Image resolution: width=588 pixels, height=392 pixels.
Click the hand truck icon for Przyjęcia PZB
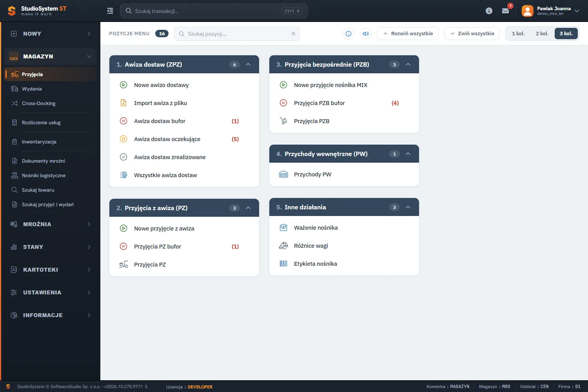click(283, 121)
